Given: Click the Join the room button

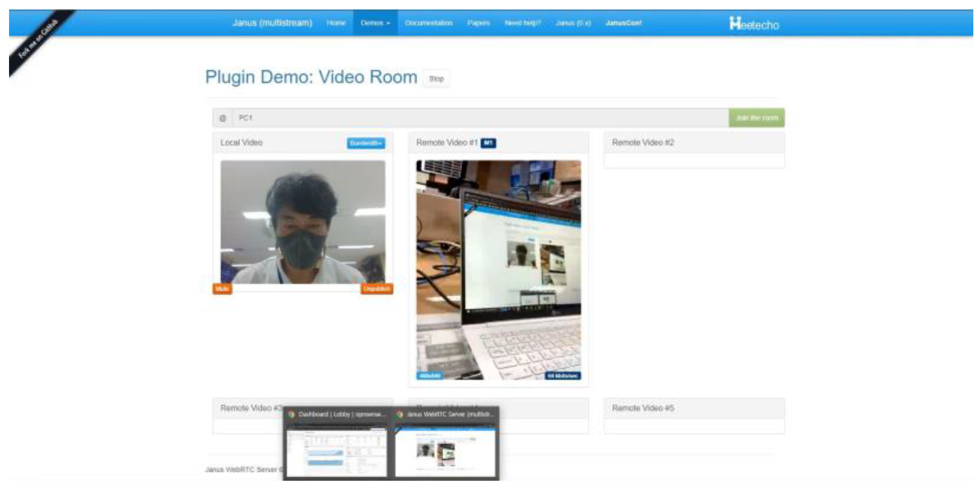Looking at the screenshot, I should click(x=756, y=118).
